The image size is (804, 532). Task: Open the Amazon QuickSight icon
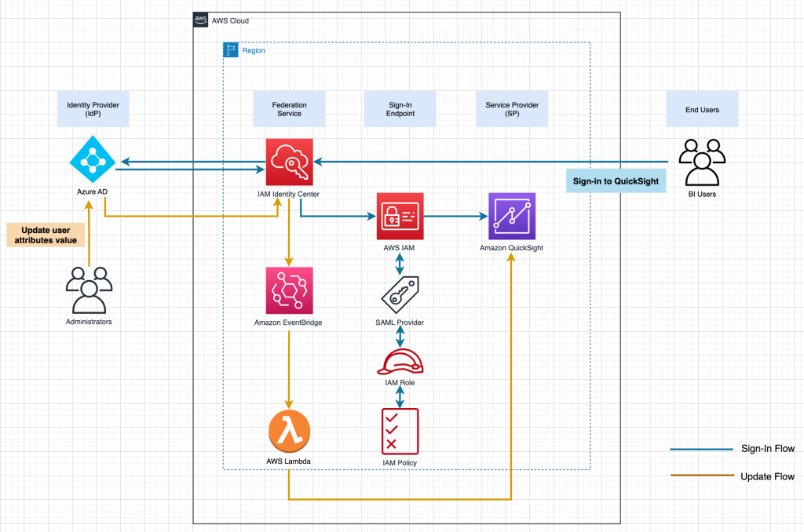click(511, 217)
